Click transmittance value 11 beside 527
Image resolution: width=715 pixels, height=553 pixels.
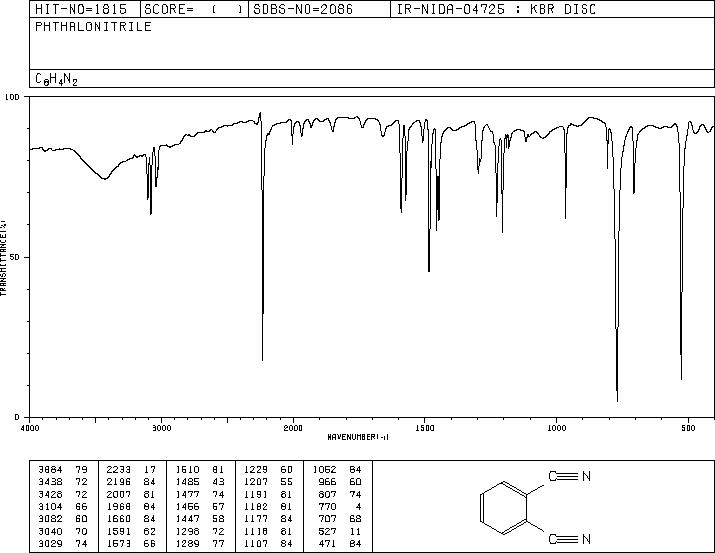pos(355,531)
